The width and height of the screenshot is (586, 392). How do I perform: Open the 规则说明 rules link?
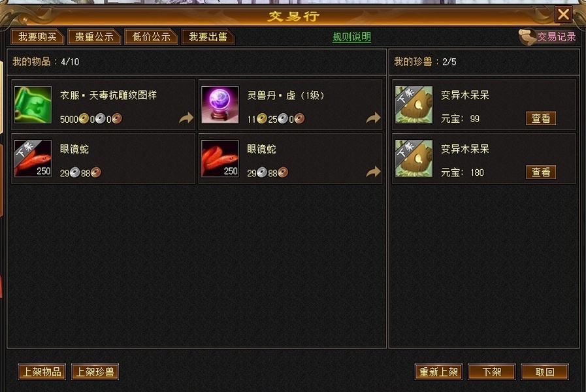coord(351,37)
